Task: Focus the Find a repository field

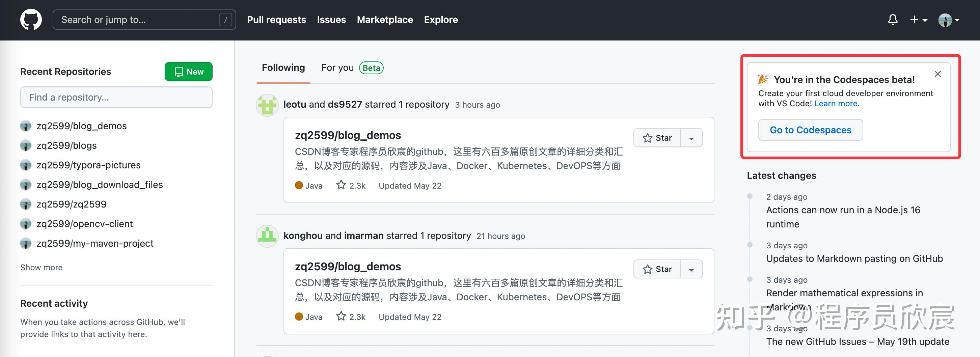Action: tap(116, 97)
